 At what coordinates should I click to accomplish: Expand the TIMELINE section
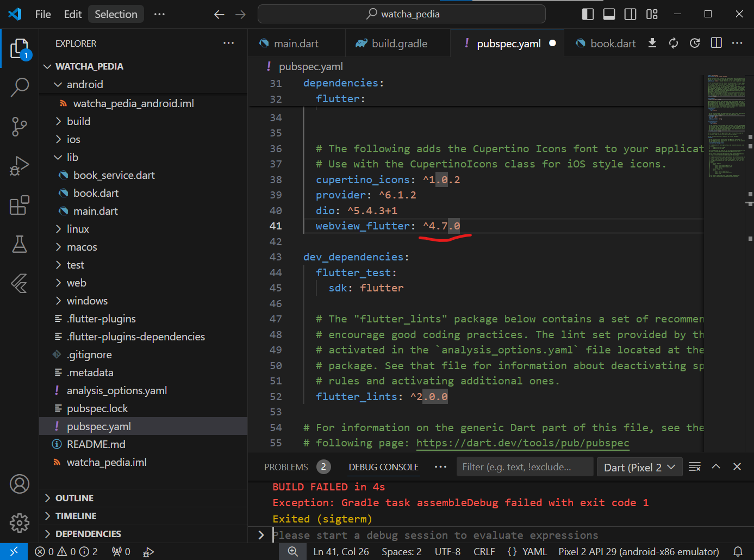coord(144,516)
